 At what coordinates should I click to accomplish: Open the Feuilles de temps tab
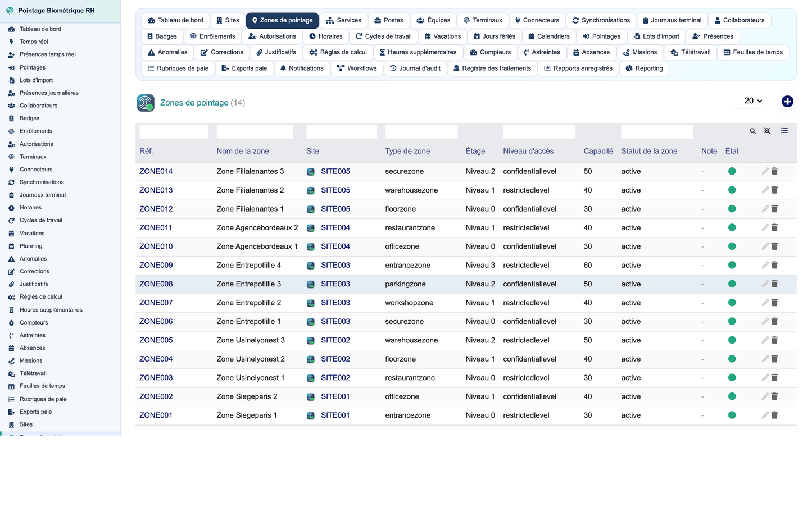[x=753, y=52]
